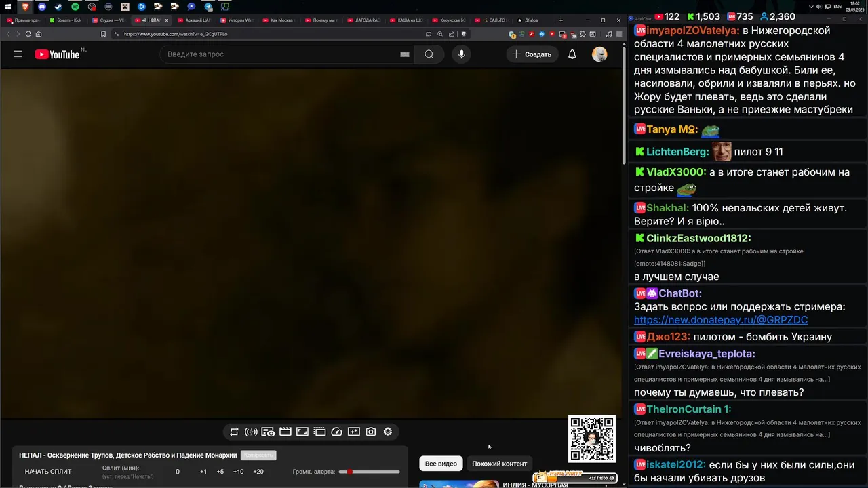Open the browser home icon

(39, 34)
